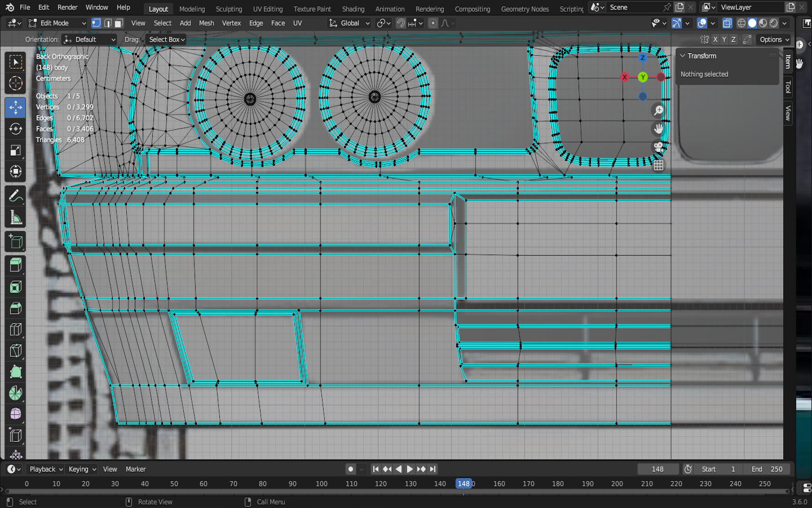Switch to the UV Editing workspace tab
812x508 pixels.
268,9
